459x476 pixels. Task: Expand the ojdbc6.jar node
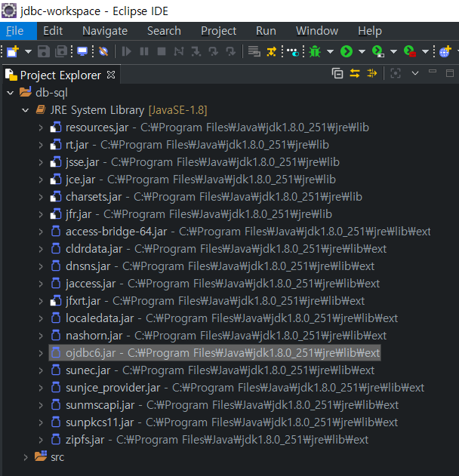[x=41, y=353]
